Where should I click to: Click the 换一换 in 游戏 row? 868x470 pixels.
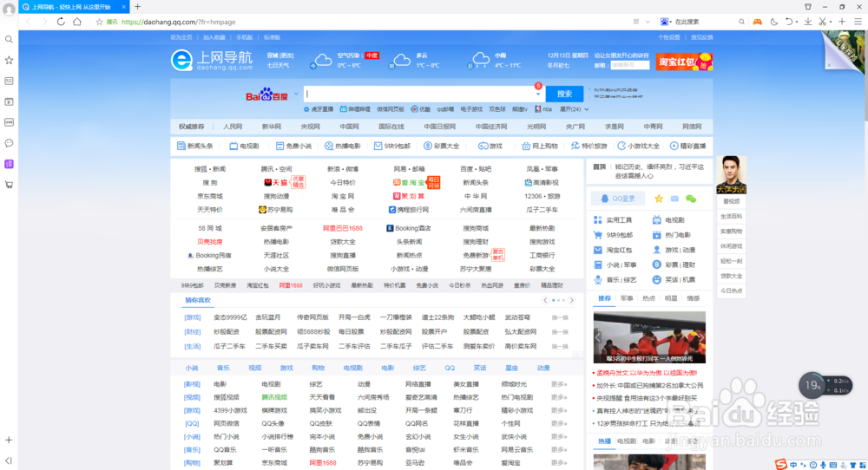pos(560,318)
